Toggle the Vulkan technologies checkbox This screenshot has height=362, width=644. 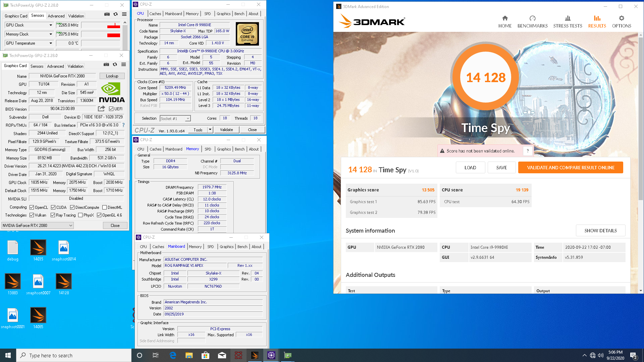(32, 215)
